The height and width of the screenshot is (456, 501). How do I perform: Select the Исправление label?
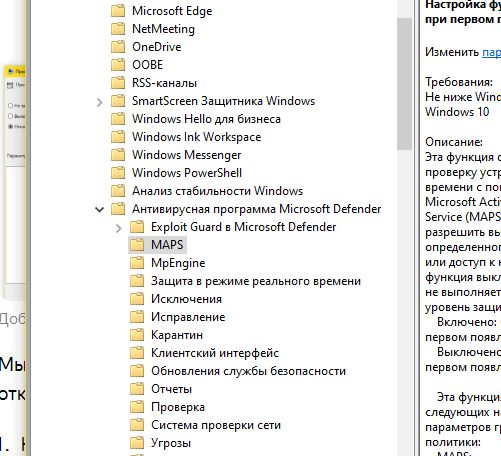coord(188,317)
